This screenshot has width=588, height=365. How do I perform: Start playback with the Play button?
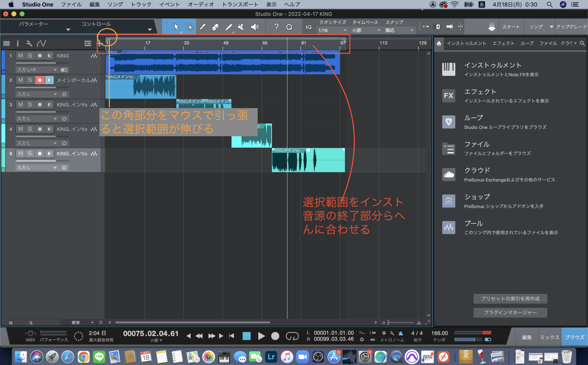click(x=261, y=336)
